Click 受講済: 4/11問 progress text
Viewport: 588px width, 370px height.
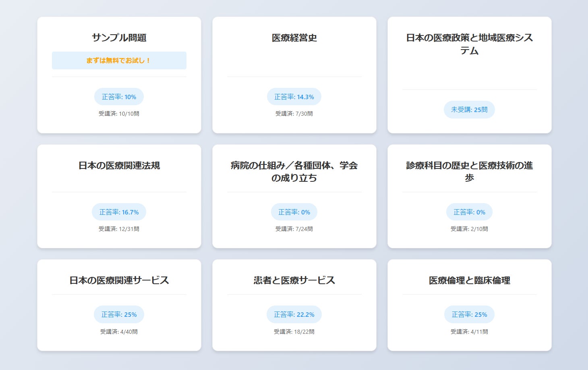(x=469, y=332)
